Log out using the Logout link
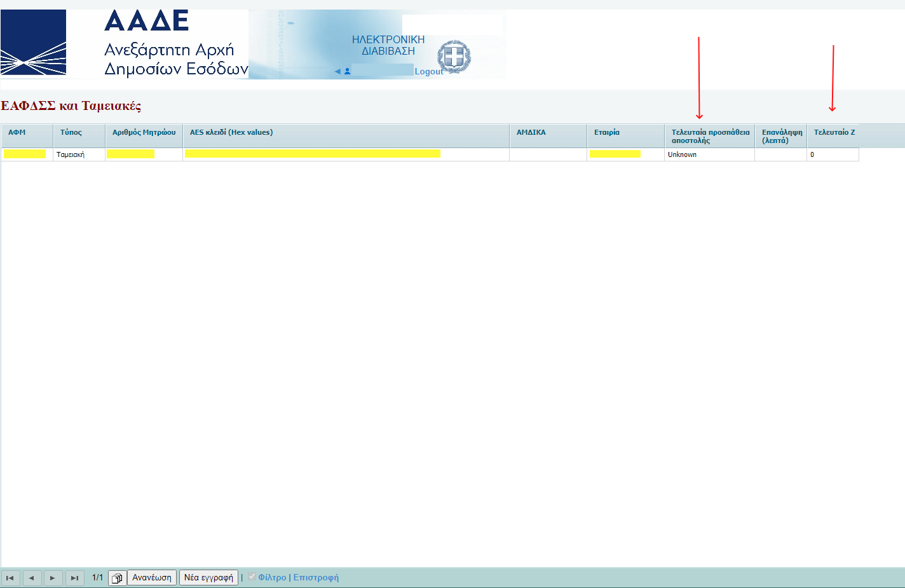905x588 pixels. [x=428, y=71]
